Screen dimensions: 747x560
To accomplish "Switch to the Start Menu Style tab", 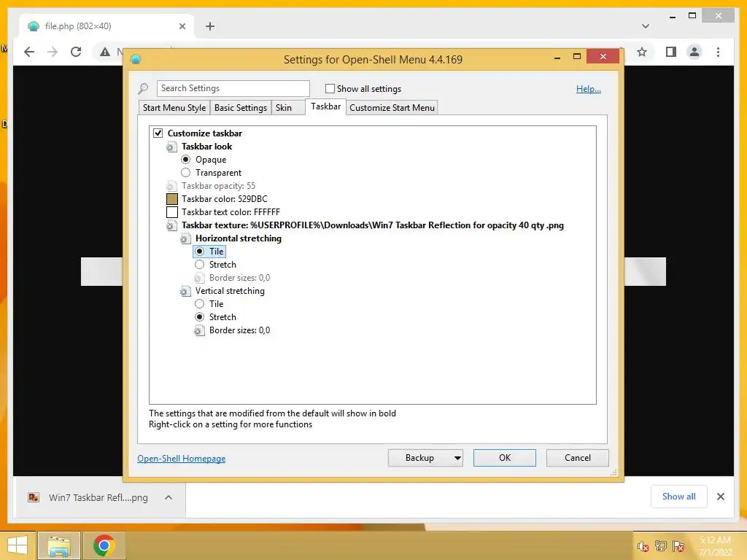I will pyautogui.click(x=174, y=108).
